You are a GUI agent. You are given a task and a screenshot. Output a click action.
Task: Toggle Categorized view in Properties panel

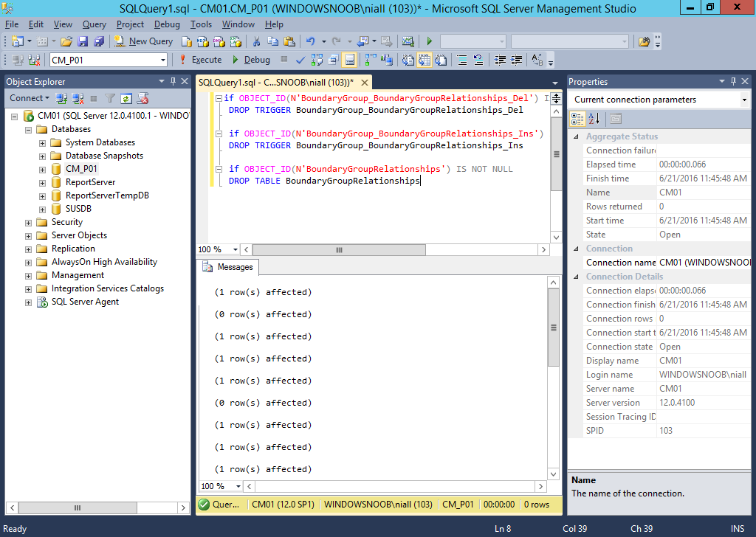tap(577, 119)
